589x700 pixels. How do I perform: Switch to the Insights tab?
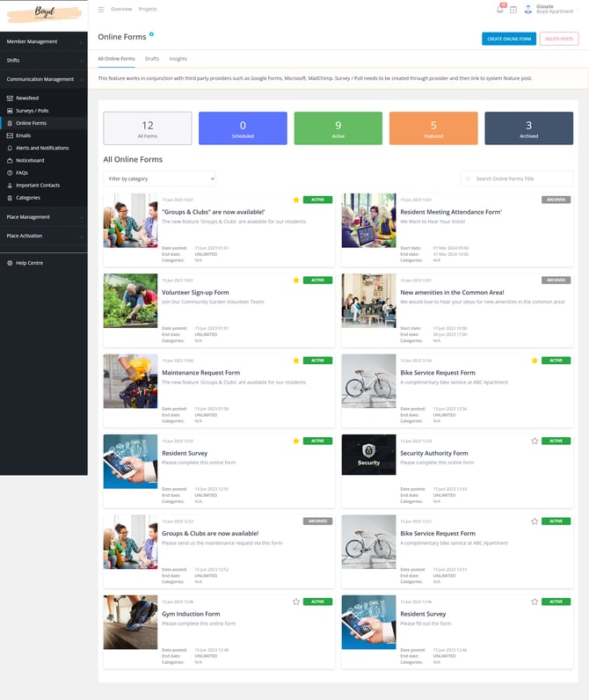point(178,59)
